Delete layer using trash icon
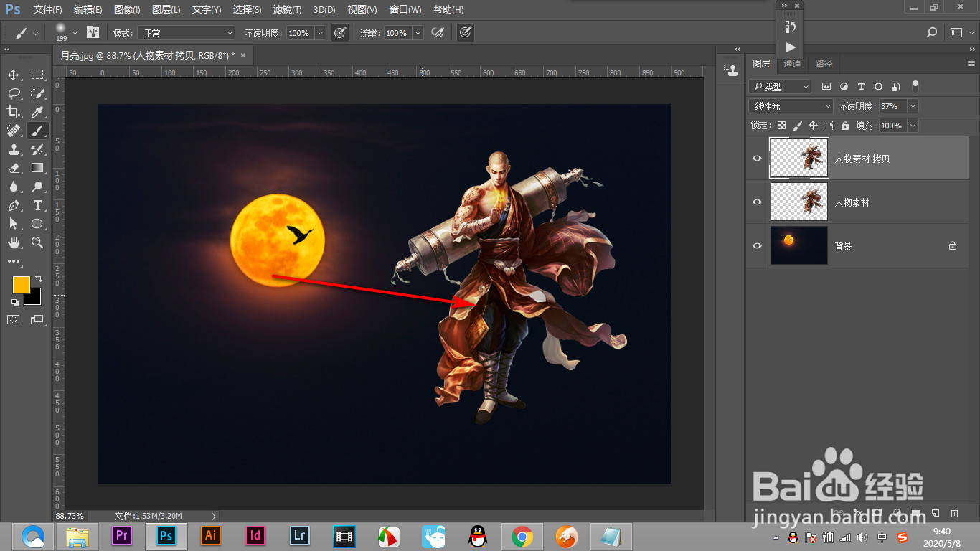Viewport: 980px width, 551px height. click(954, 513)
